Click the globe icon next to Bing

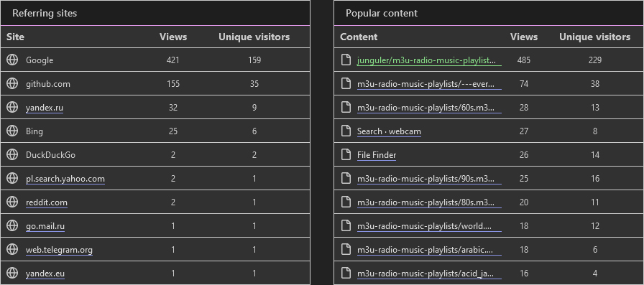12,131
